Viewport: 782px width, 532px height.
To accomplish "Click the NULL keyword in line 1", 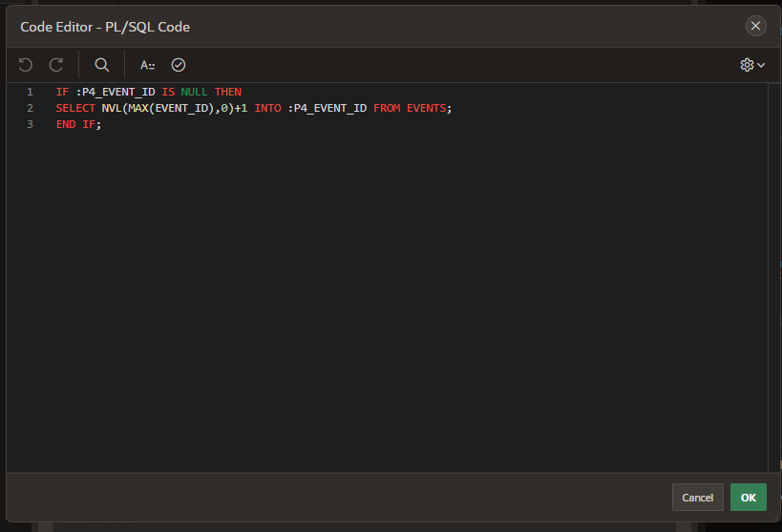I will tap(194, 92).
